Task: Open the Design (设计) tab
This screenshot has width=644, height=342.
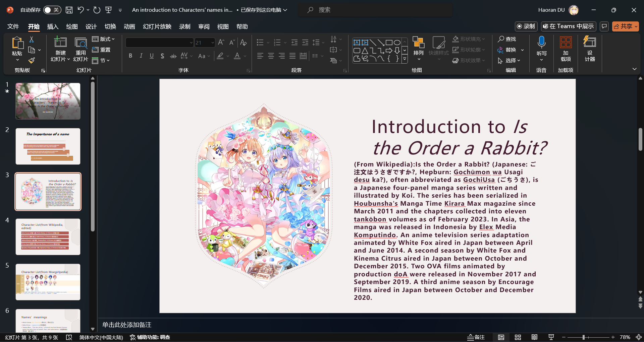Action: coord(91,26)
